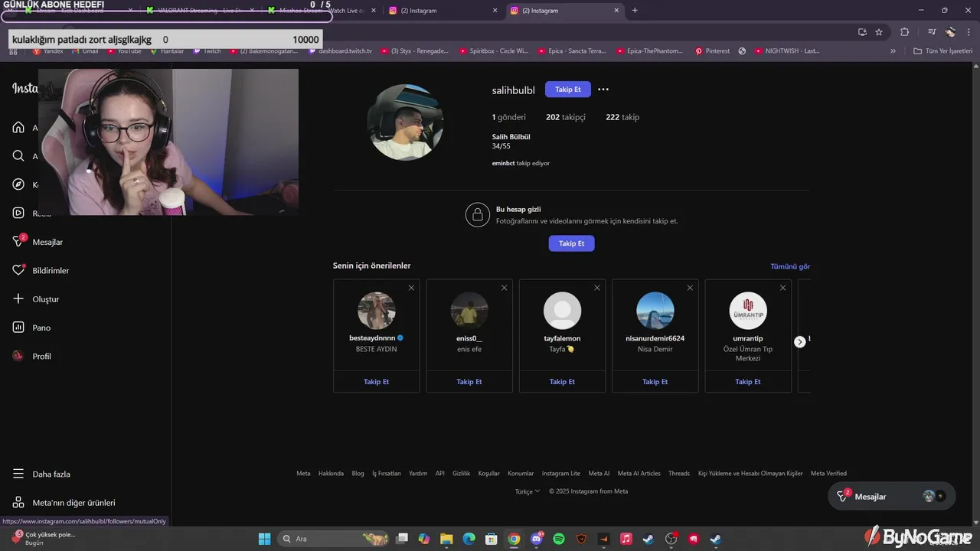This screenshot has height=551, width=980.
Task: Open Microsoft Edge from taskbar
Action: click(x=469, y=539)
